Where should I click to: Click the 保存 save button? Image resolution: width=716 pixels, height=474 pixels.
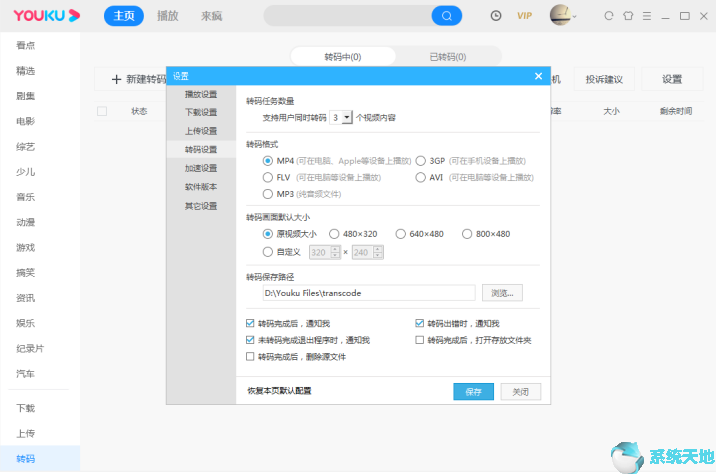pos(473,391)
